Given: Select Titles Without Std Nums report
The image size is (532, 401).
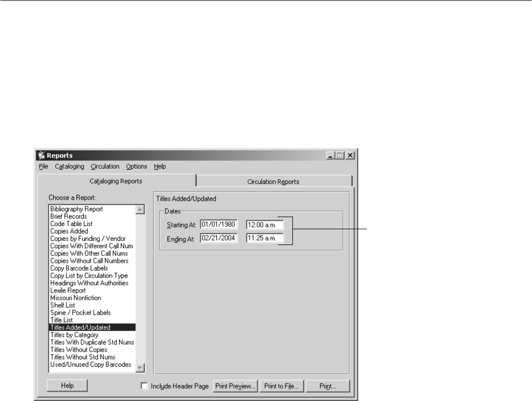Looking at the screenshot, I should pos(92,357).
